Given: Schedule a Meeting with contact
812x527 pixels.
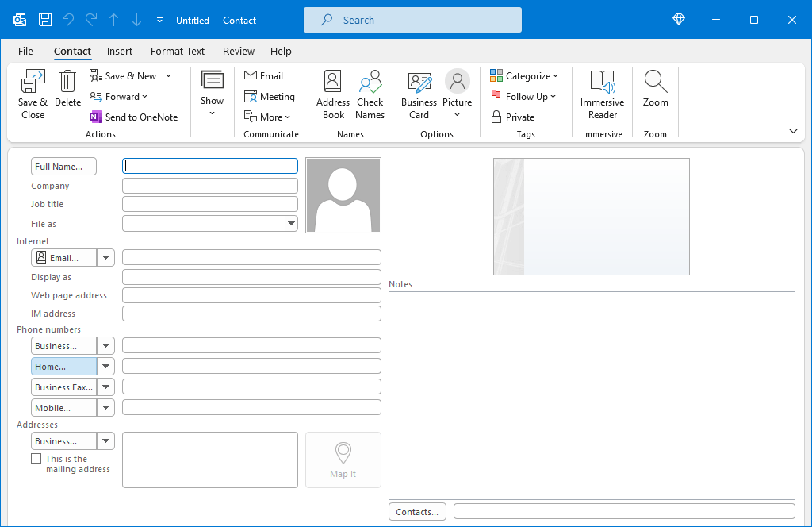Looking at the screenshot, I should point(270,96).
